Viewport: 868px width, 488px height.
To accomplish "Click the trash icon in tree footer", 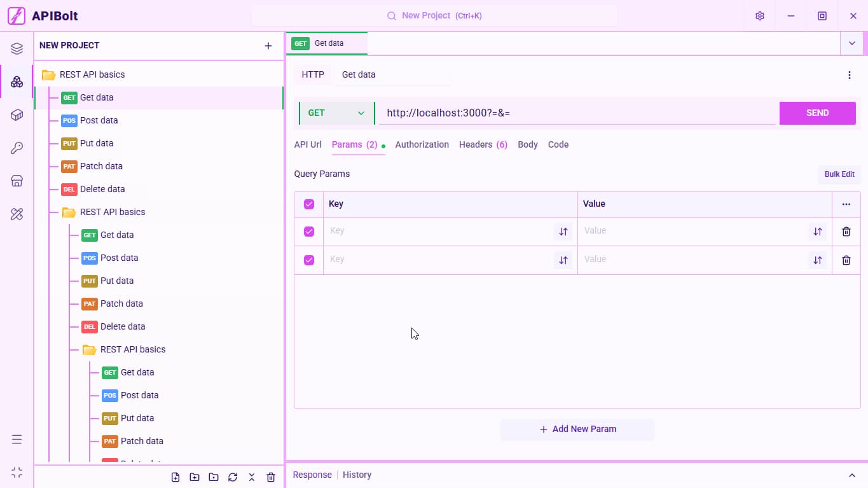I will (x=271, y=477).
